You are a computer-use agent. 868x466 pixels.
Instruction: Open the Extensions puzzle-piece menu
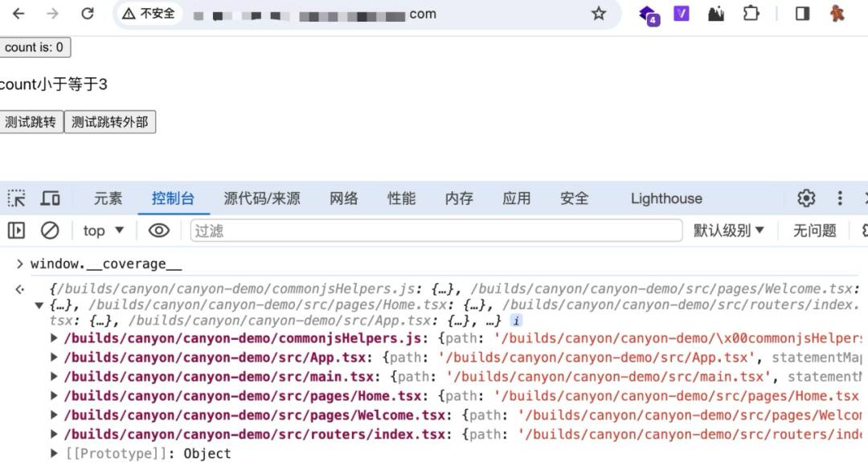pyautogui.click(x=751, y=14)
